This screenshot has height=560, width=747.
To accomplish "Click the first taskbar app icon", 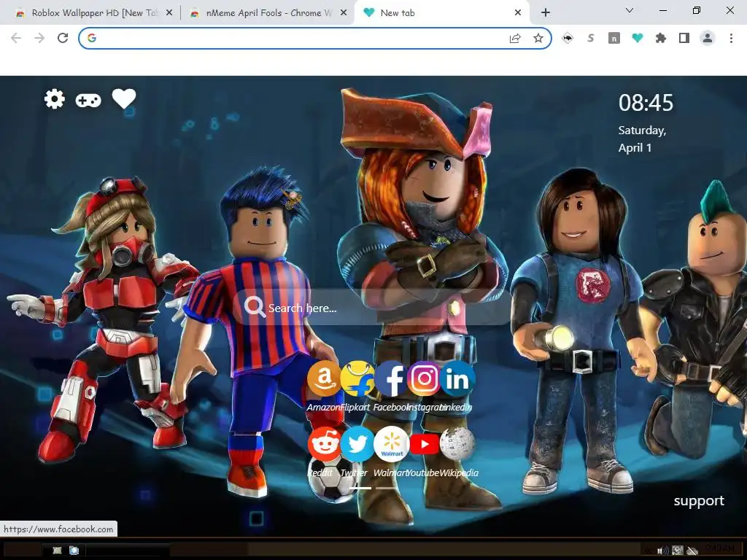I will coord(57,551).
